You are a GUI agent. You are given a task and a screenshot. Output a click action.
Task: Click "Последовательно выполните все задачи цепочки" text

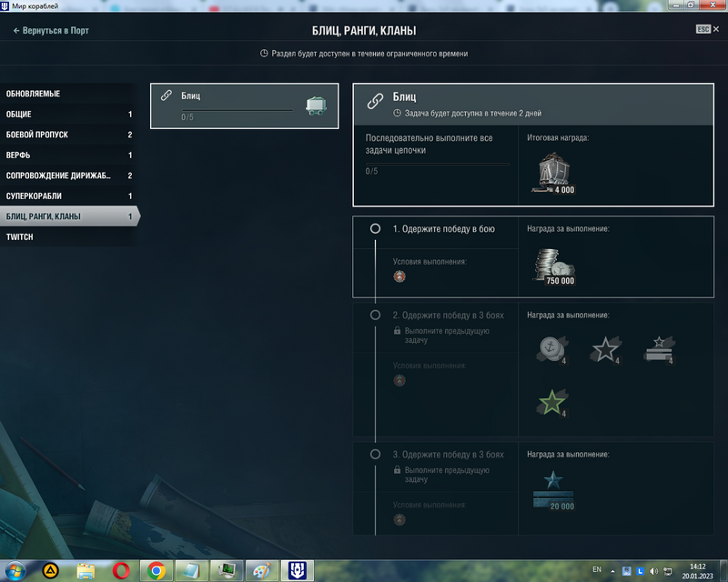tap(429, 144)
